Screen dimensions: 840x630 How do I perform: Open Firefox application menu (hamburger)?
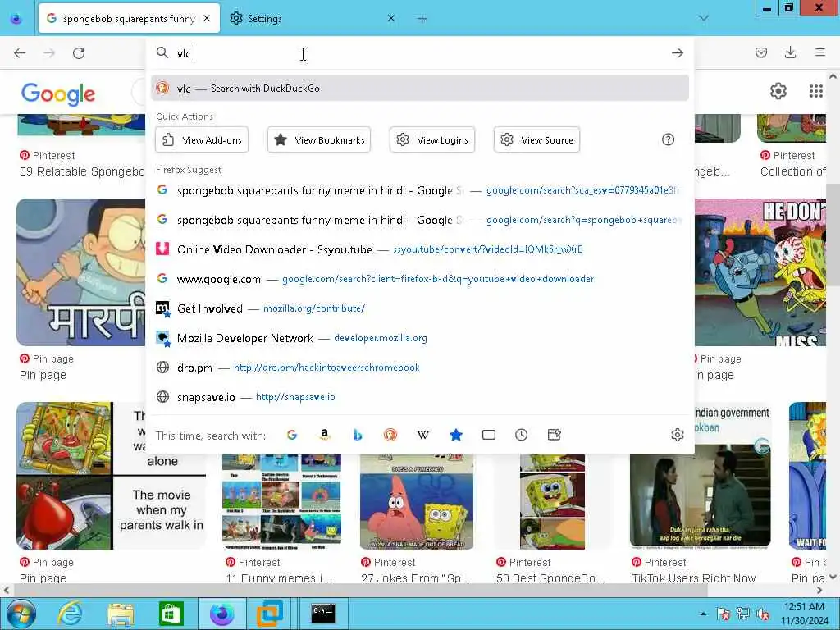point(819,52)
